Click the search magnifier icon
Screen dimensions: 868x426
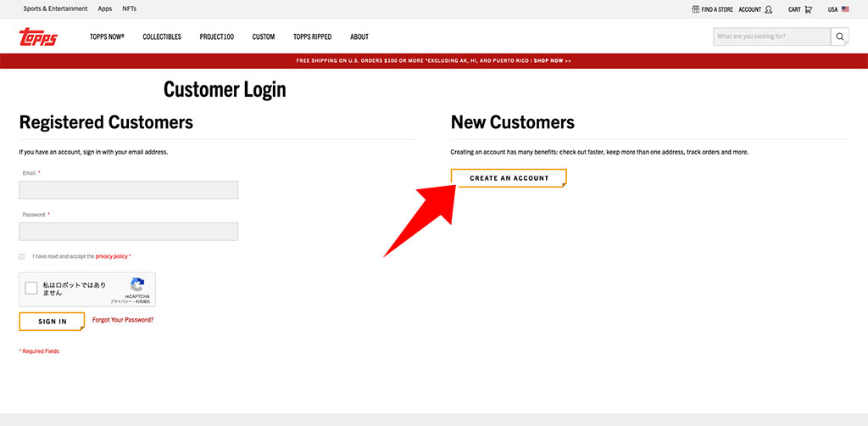(840, 36)
